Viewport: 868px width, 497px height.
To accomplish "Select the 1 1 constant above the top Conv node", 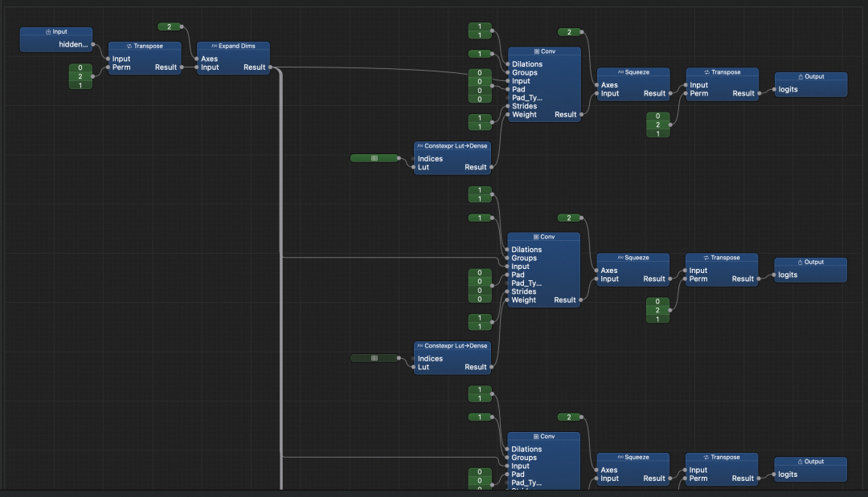I will 479,31.
